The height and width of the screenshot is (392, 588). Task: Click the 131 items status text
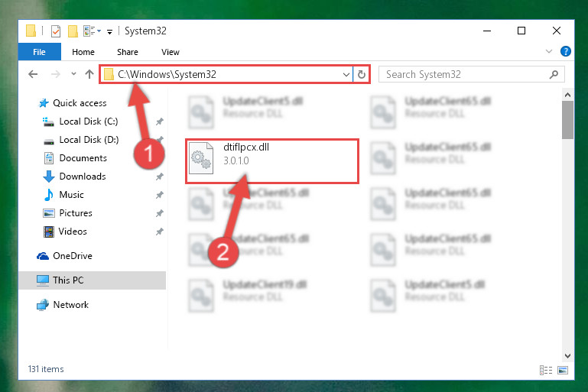click(x=46, y=369)
